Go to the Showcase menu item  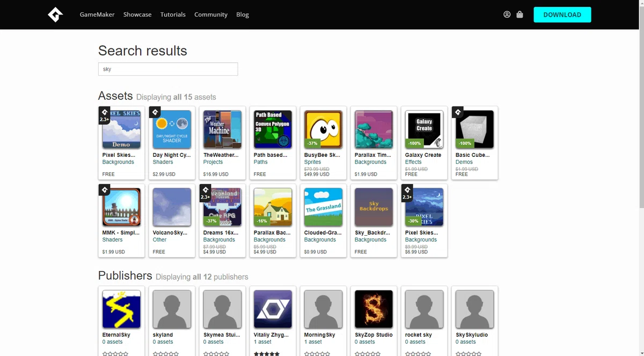coord(137,14)
